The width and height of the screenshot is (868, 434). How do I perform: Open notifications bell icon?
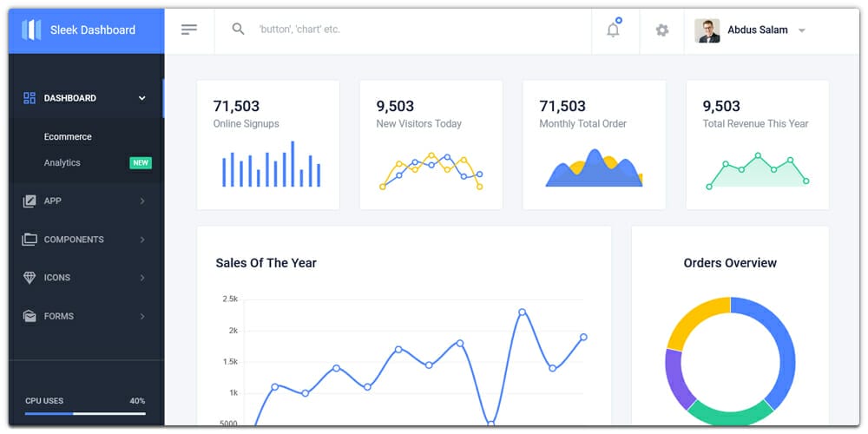click(614, 30)
